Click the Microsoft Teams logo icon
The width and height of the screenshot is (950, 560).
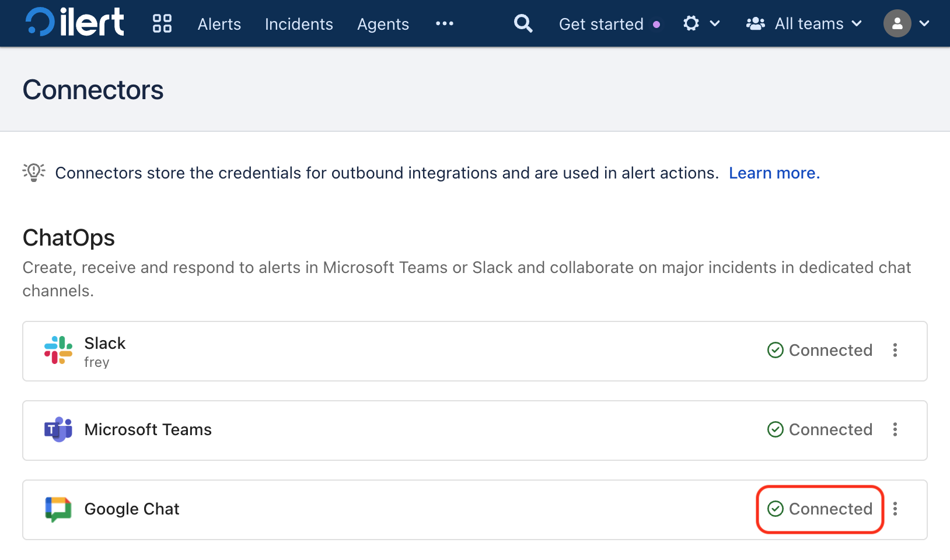tap(58, 430)
